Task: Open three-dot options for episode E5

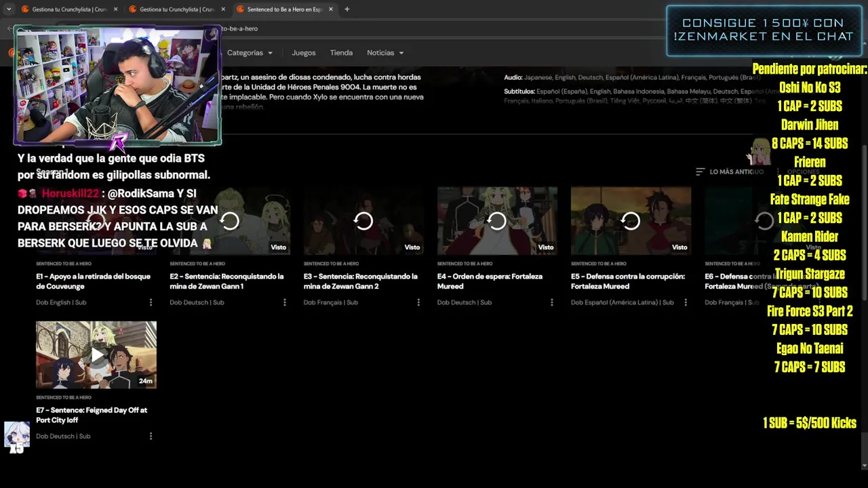Action: (x=685, y=302)
